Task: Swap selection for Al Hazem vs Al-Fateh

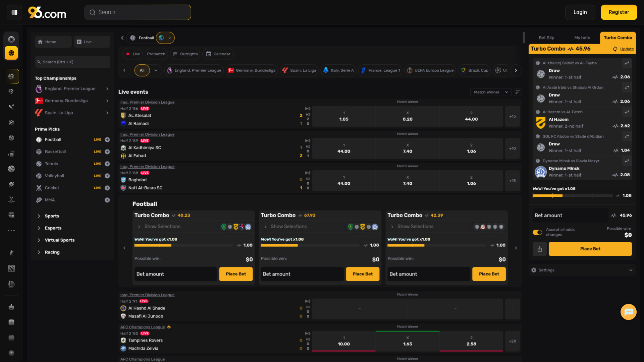Action: click(x=627, y=112)
